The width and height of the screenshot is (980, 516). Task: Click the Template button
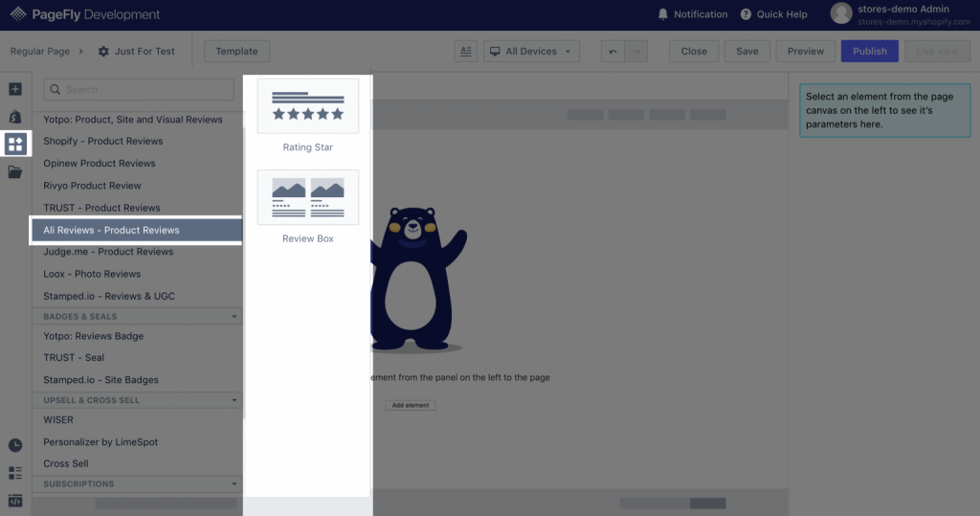coord(237,52)
